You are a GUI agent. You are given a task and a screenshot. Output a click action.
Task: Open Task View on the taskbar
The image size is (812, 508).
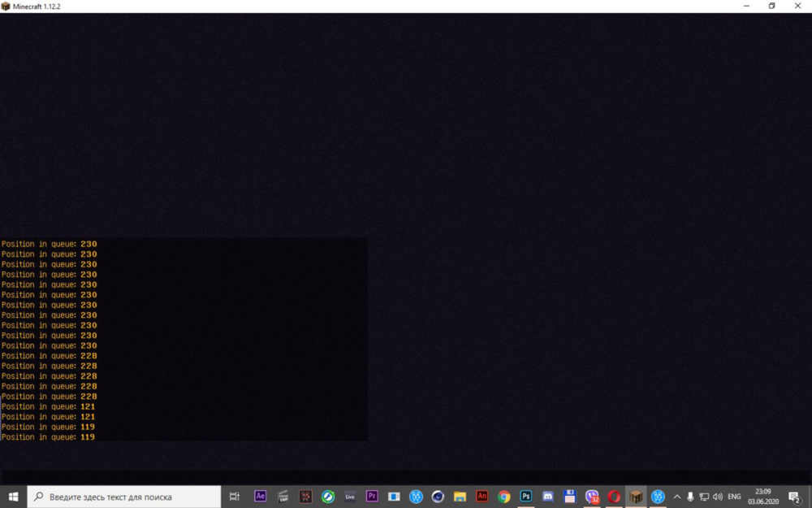tap(234, 497)
